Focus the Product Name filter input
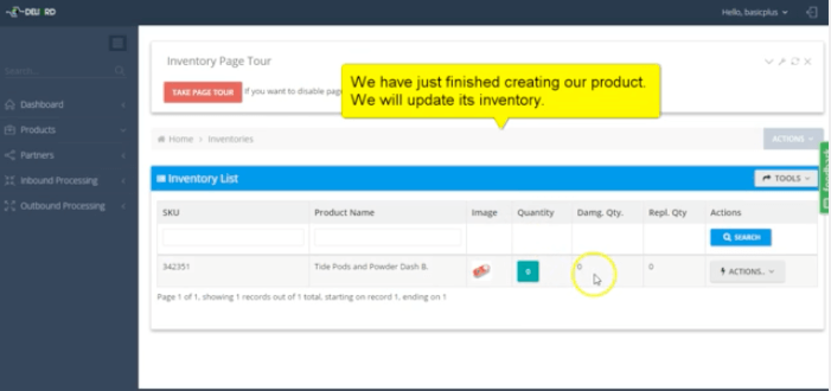Screen dimensions: 831x391 coord(387,237)
